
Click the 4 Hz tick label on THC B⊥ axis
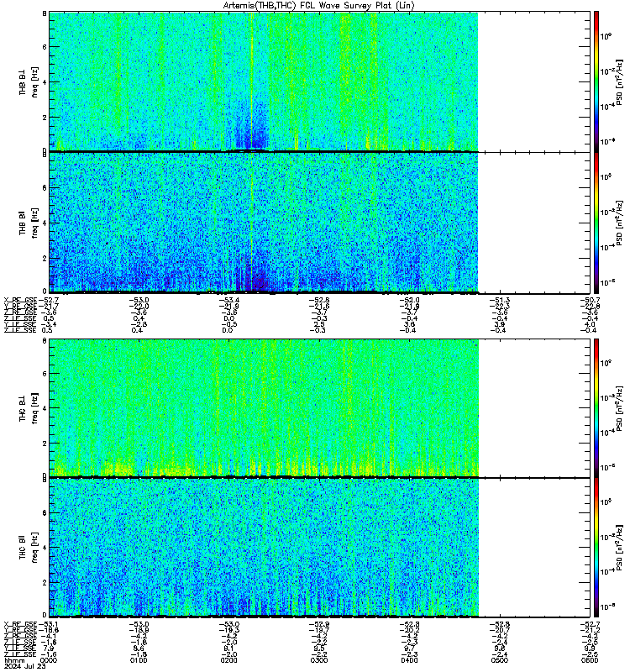45,408
